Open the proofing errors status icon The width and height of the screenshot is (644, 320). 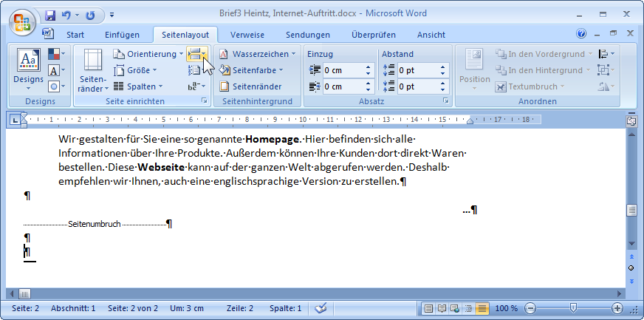coord(321,308)
